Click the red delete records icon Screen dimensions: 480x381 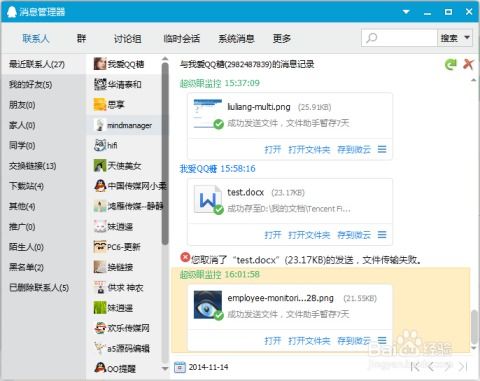pos(468,64)
